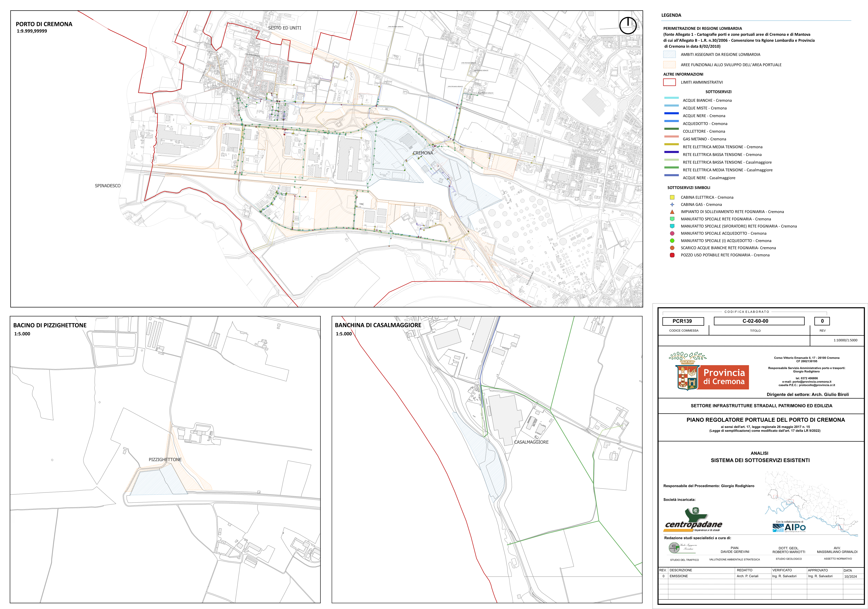Screen dimensions: 868x609
Task: Click the Gas Metano line color swatch
Action: click(671, 137)
